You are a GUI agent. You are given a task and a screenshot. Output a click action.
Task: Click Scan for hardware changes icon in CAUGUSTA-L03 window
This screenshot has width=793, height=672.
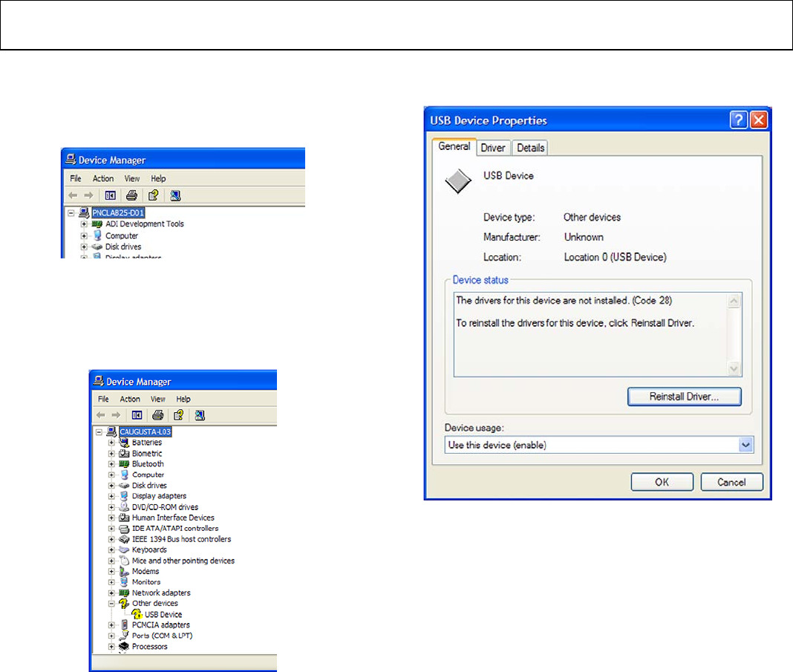click(200, 415)
